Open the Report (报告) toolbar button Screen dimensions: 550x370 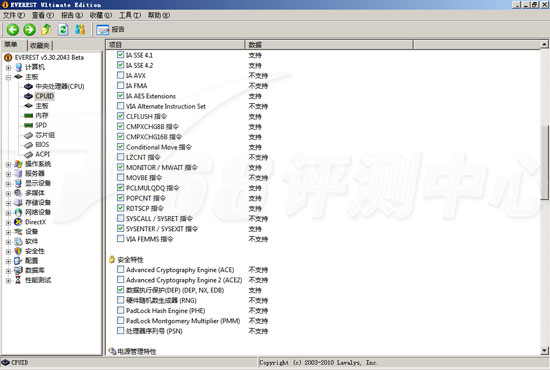(x=110, y=30)
